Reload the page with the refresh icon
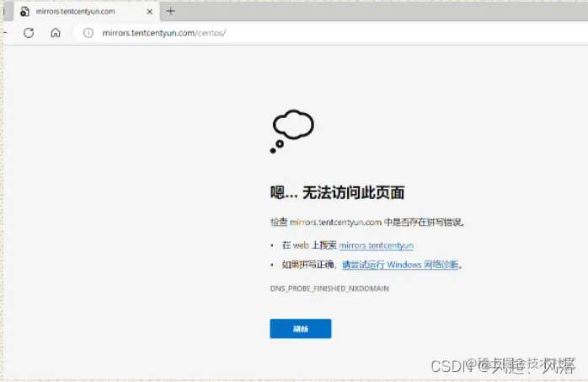 pyautogui.click(x=29, y=33)
